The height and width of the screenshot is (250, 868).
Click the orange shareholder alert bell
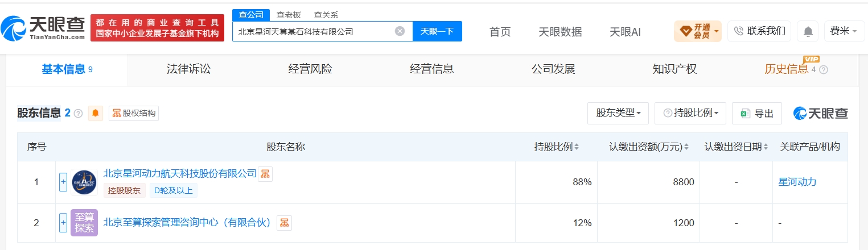pyautogui.click(x=96, y=113)
